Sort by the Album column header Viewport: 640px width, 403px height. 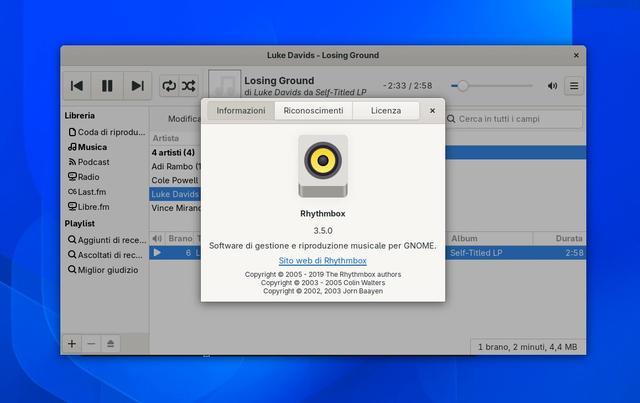click(489, 238)
